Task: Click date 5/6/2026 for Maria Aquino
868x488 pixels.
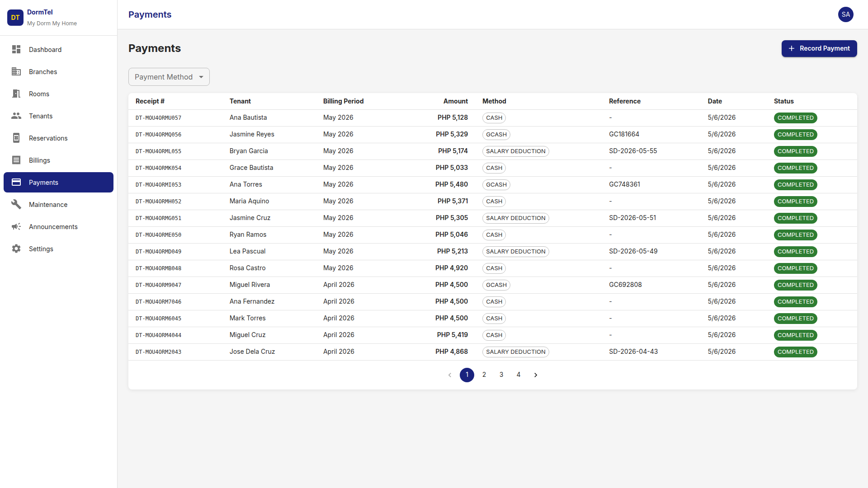Action: [x=722, y=201]
